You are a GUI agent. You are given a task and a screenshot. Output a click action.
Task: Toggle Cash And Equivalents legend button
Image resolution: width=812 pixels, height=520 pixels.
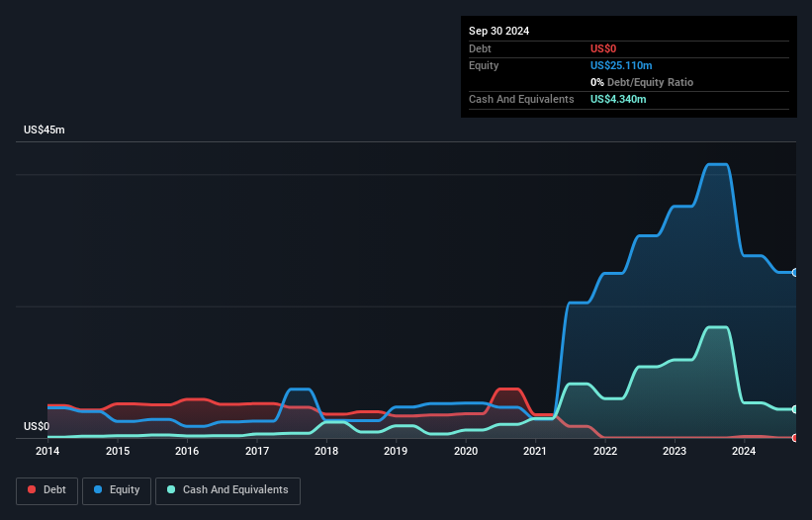pos(227,490)
